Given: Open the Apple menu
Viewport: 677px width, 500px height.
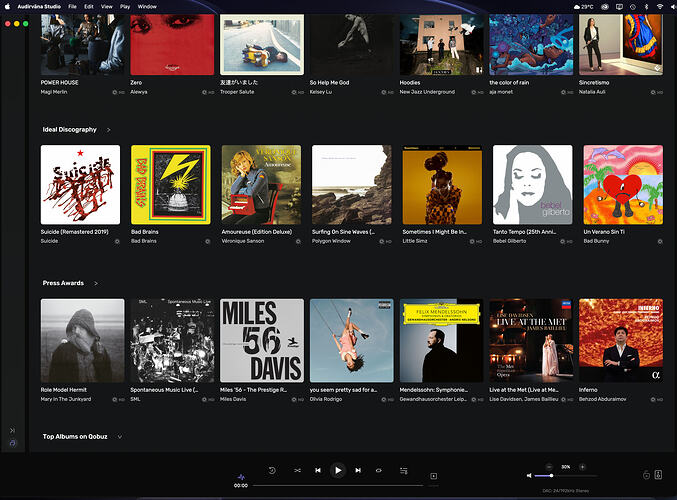Looking at the screenshot, I should [7, 6].
